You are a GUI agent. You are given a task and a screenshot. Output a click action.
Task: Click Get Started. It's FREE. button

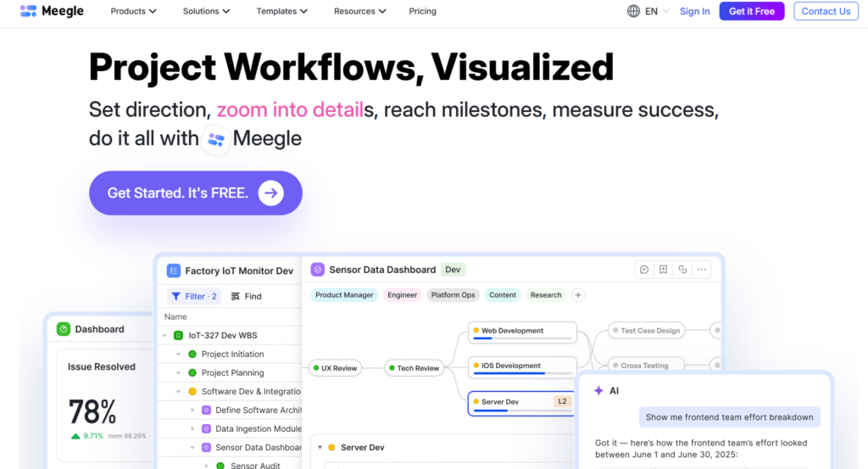(x=196, y=193)
